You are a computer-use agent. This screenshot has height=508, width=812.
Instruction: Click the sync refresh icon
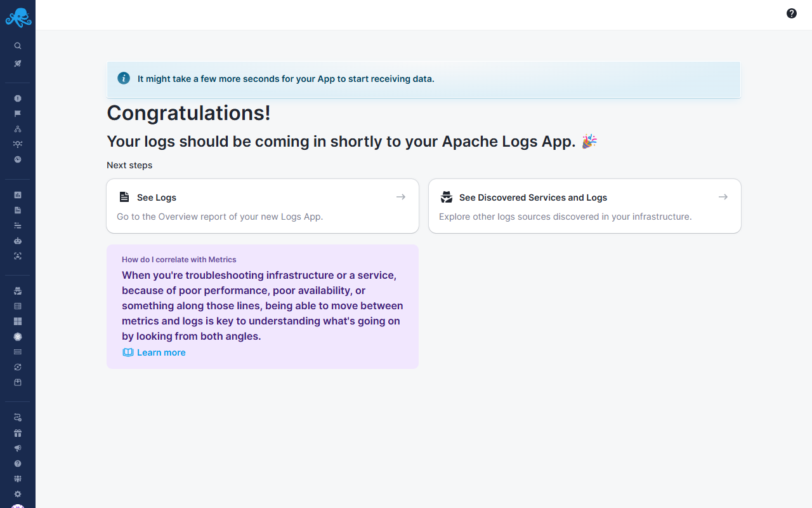(18, 367)
